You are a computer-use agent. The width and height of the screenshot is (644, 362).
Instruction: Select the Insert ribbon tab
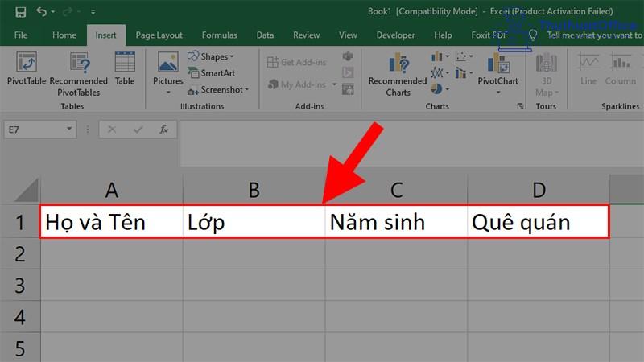coord(106,35)
